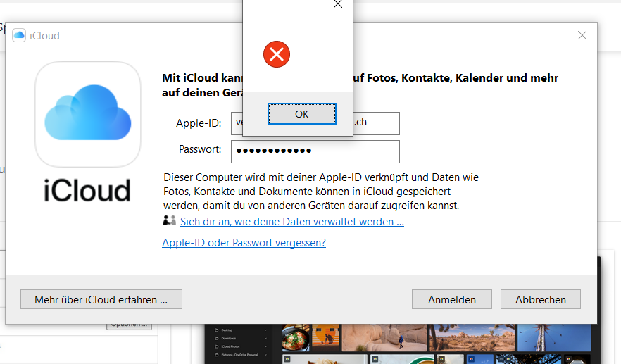Open the food bowl photo thumbnail
This screenshot has width=621, height=364.
pyautogui.click(x=296, y=338)
